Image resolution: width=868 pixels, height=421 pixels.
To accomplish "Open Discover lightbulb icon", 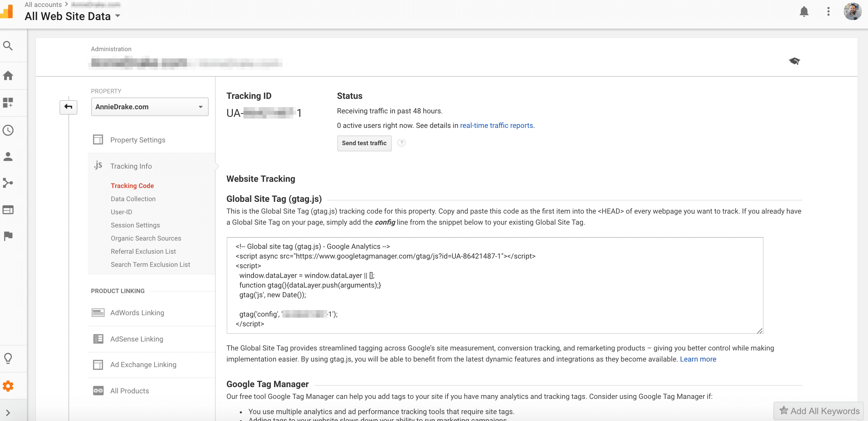I will [x=8, y=358].
